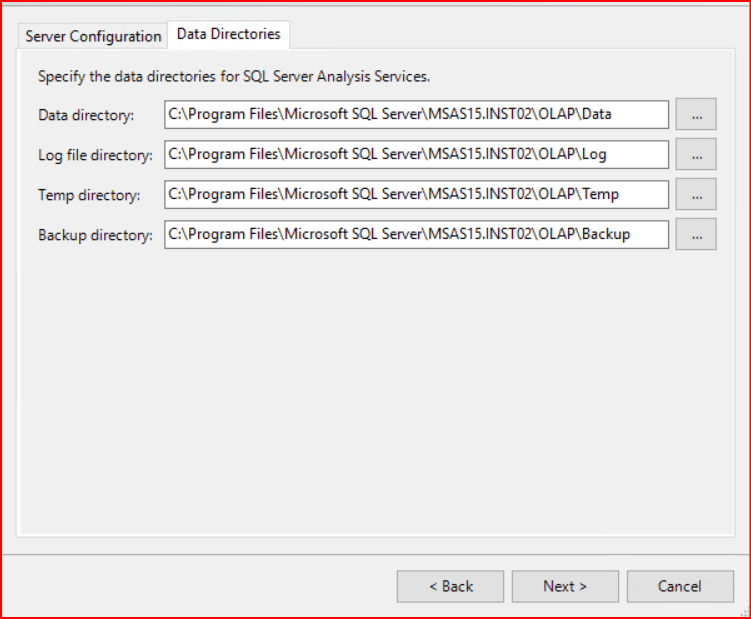Click the Backup directory browse button

point(696,235)
